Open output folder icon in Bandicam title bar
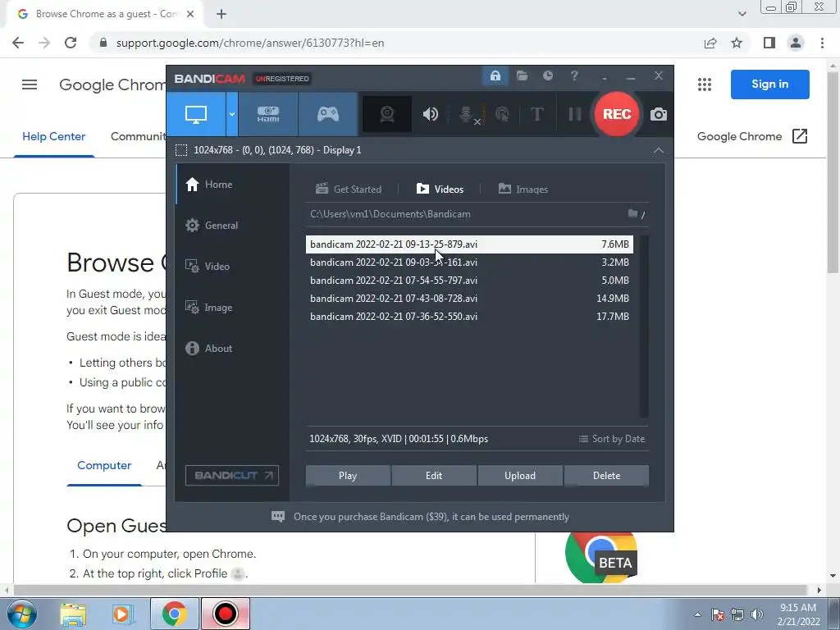This screenshot has height=630, width=840. 522,76
